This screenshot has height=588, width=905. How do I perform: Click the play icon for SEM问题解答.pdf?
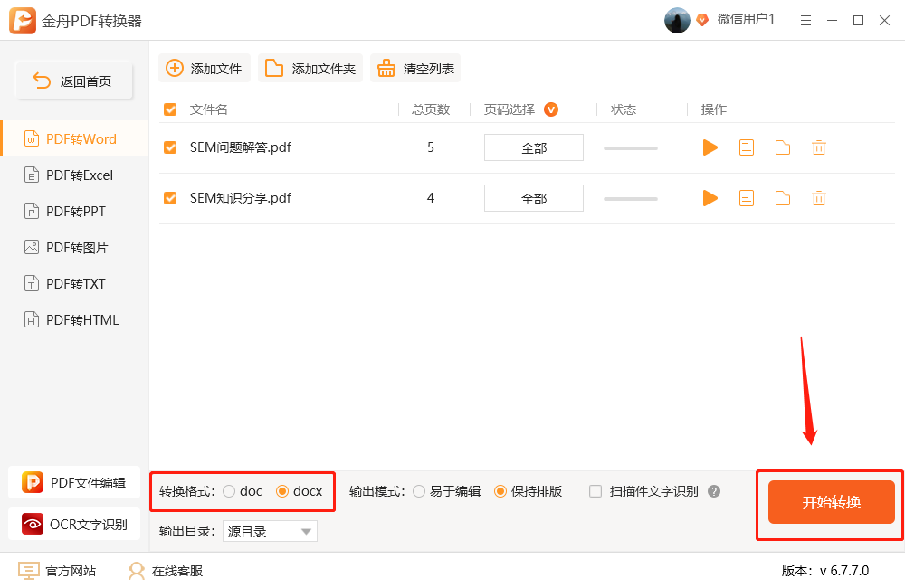click(710, 147)
